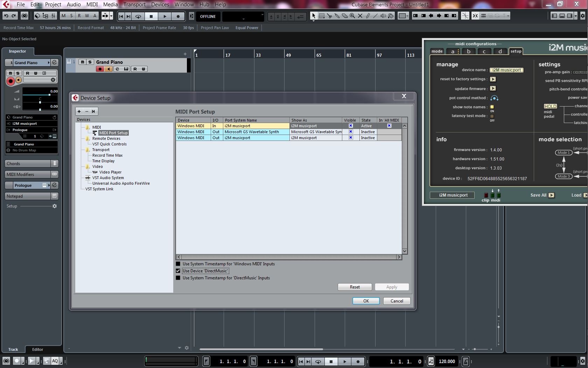The image size is (588, 368).
Task: Open the window layout dropdown arrow
Action: coord(576,16)
